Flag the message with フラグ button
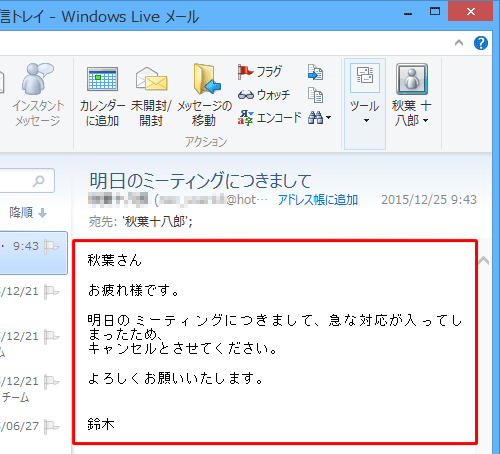The width and height of the screenshot is (500, 454). (260, 72)
